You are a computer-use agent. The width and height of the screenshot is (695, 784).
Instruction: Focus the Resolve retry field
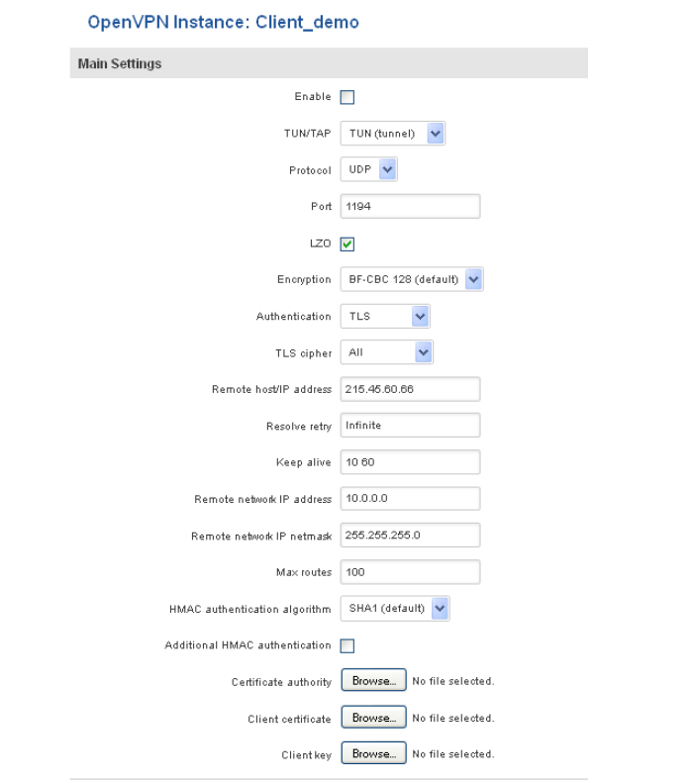(x=410, y=426)
